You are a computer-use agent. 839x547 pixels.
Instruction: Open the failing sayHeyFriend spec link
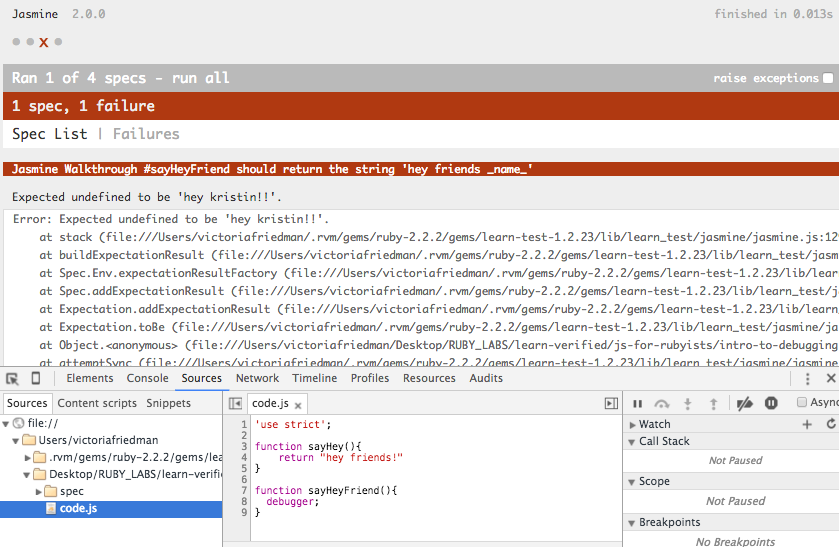(272, 169)
